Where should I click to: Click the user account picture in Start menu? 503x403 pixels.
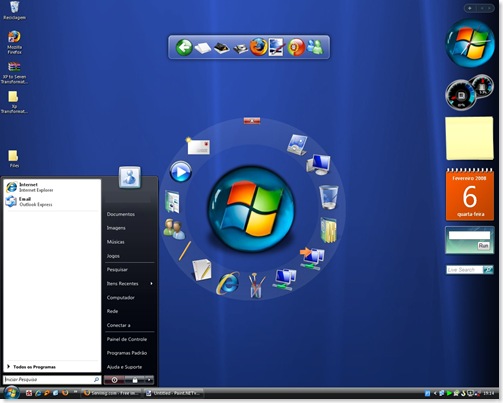[x=130, y=177]
